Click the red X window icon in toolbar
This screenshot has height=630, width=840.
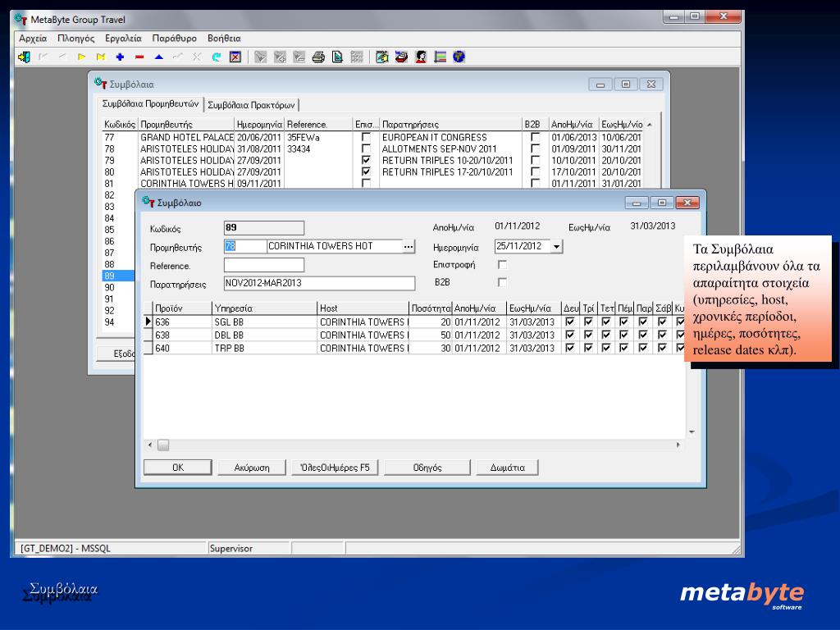235,57
